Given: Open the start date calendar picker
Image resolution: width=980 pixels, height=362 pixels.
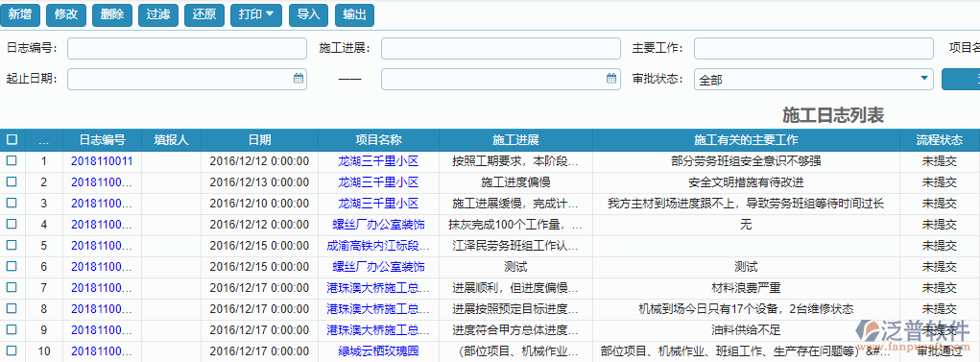Looking at the screenshot, I should click(x=299, y=79).
